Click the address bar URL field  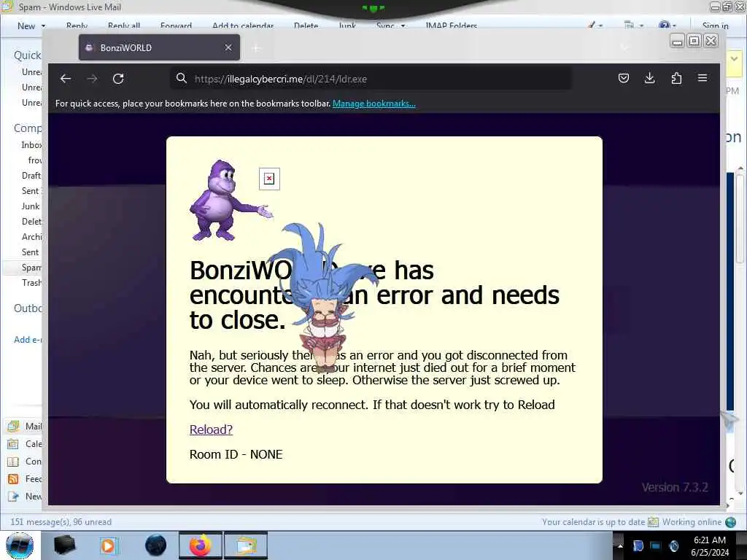point(371,79)
